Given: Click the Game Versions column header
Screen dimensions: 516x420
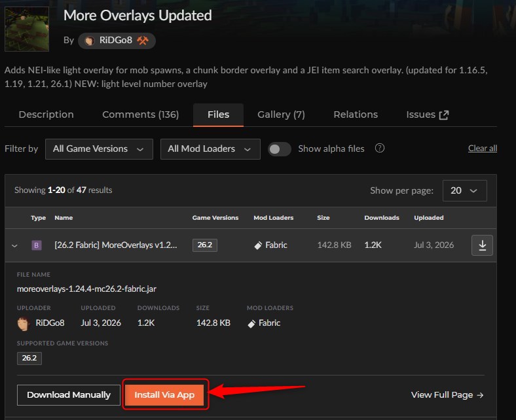Looking at the screenshot, I should point(215,218).
